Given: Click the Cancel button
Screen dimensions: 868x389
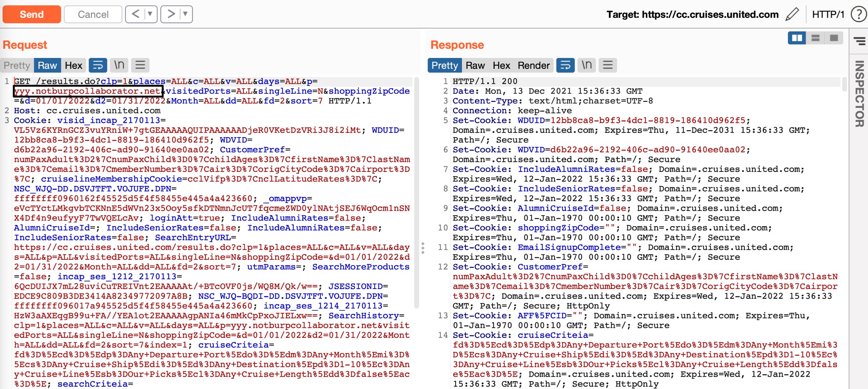Looking at the screenshot, I should 92,14.
